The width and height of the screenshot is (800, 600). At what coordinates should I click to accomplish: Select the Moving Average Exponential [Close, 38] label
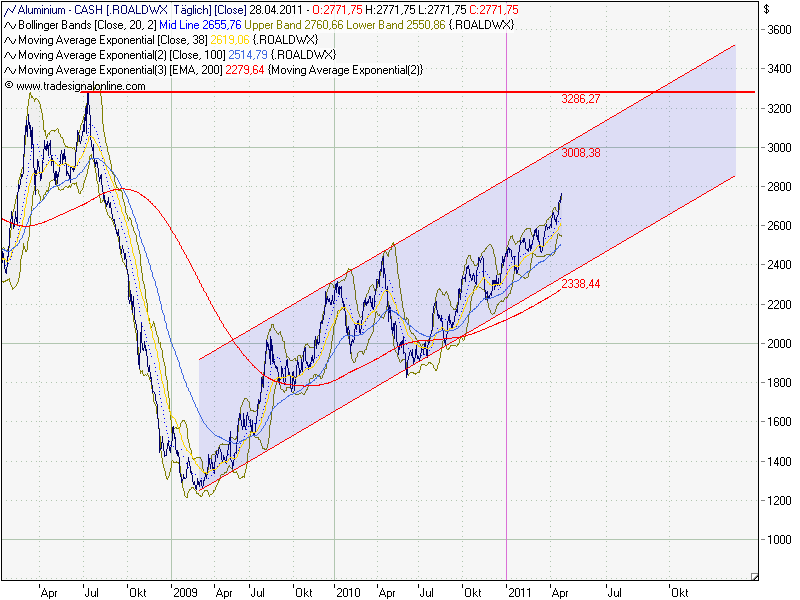tap(113, 40)
